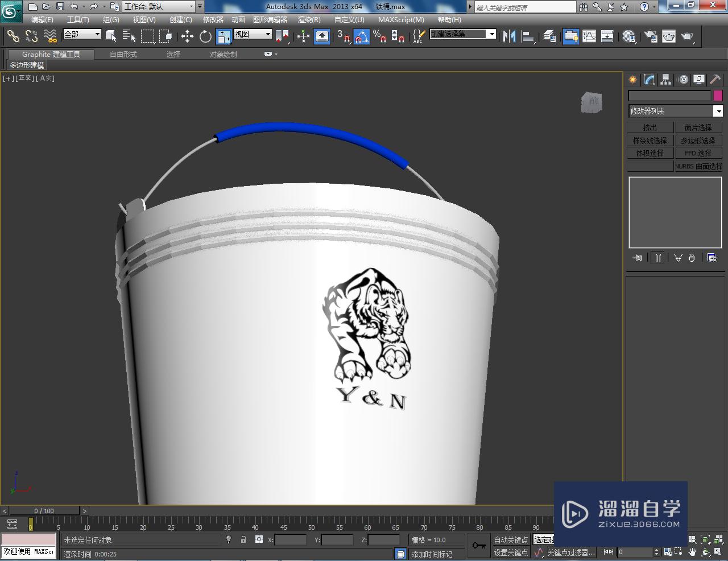The image size is (728, 561).
Task: Open the 修改器列表 modifier list dropdown
Action: (675, 111)
